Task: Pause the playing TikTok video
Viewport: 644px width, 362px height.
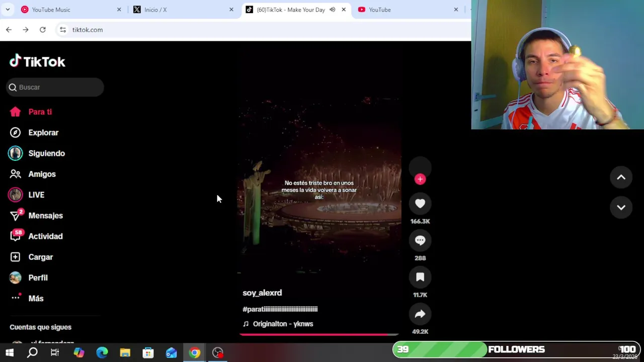Action: tap(319, 190)
